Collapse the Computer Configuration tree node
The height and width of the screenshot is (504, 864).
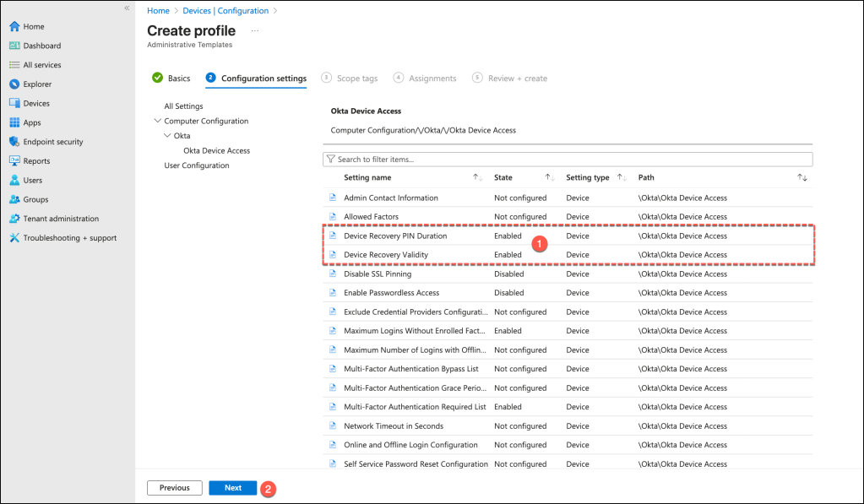[158, 122]
